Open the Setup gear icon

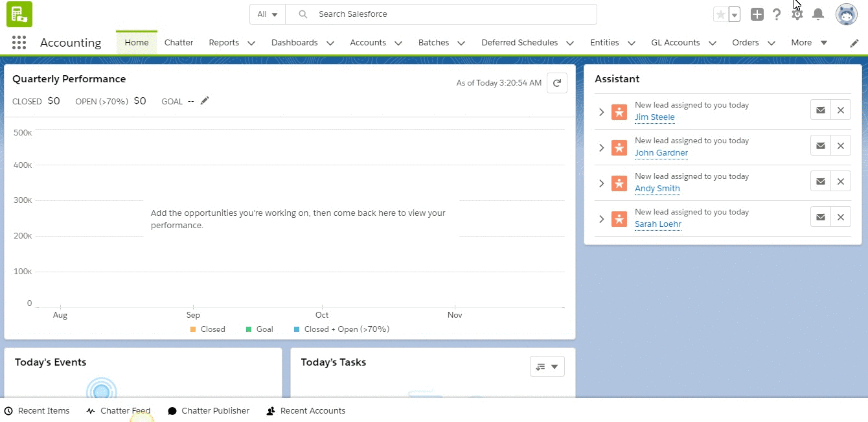[x=797, y=14]
